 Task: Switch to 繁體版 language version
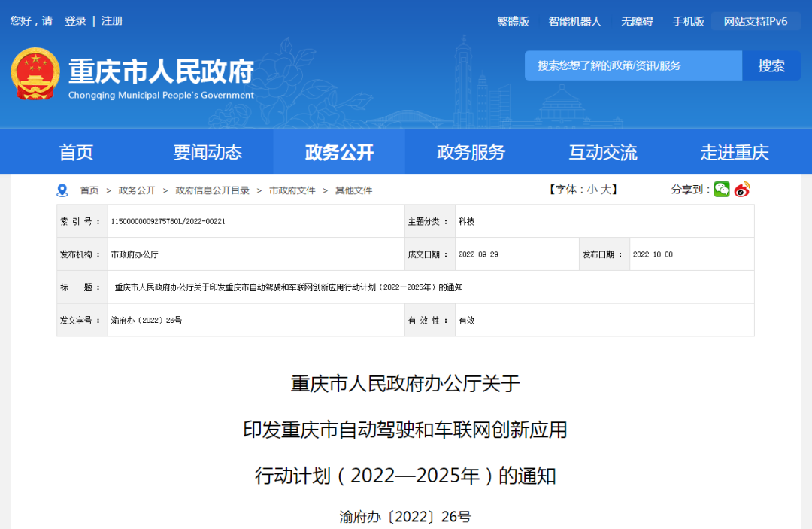[x=513, y=22]
